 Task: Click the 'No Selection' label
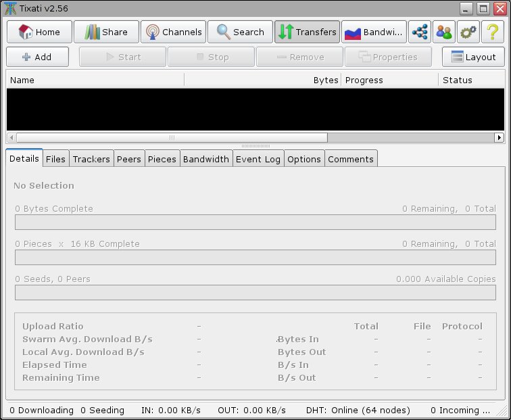(44, 185)
